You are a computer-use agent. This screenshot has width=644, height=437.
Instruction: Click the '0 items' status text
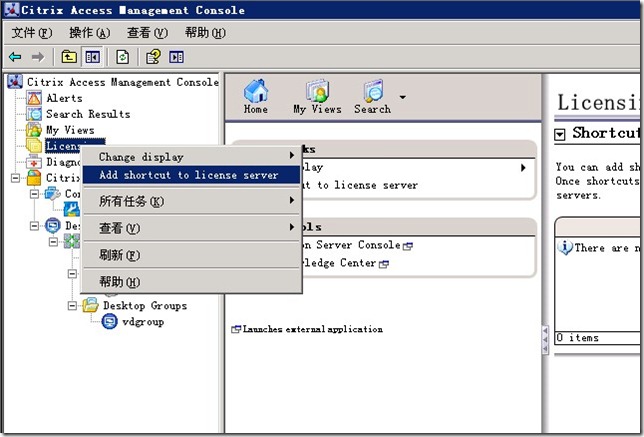coord(577,338)
